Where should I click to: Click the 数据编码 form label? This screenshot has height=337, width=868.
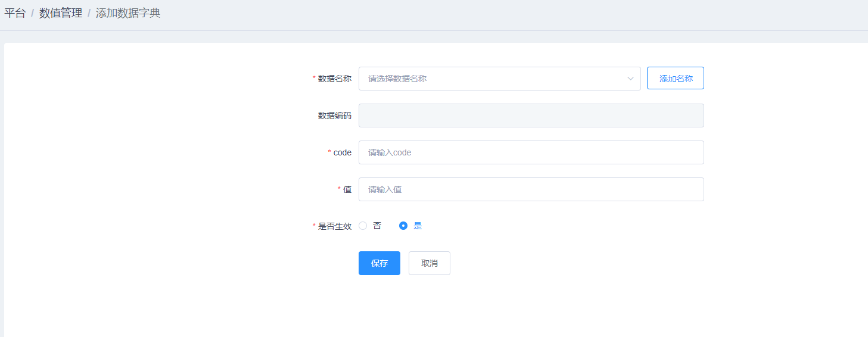tap(335, 116)
